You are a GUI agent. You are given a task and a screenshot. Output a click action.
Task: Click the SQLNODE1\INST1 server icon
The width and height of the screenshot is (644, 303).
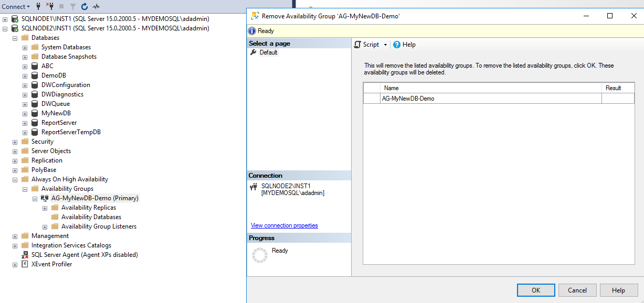15,19
